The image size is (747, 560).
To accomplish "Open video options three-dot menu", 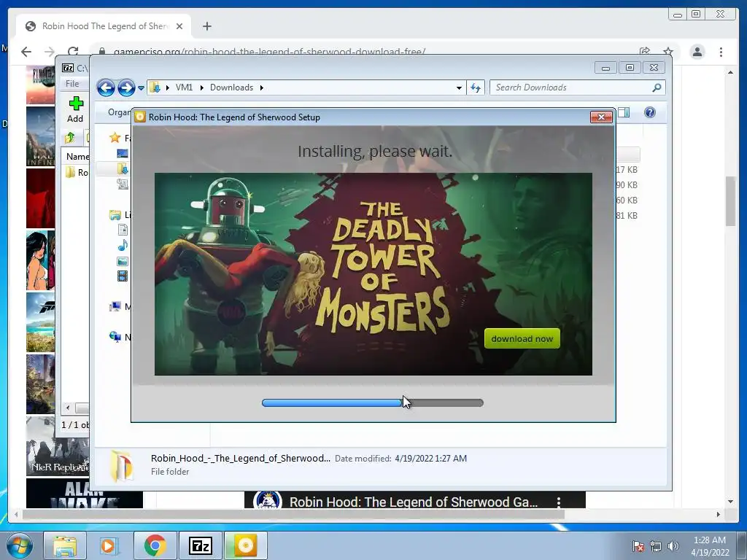I will click(558, 502).
